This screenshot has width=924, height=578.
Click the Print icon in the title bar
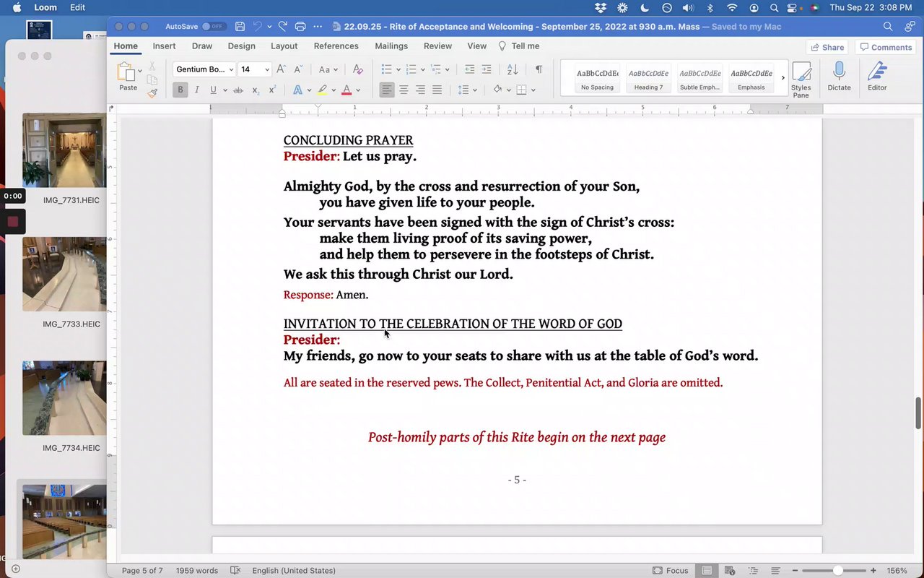click(x=300, y=27)
